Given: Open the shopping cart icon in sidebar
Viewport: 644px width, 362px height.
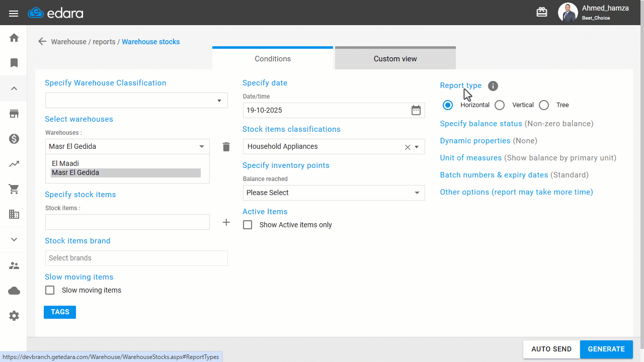Looking at the screenshot, I should pos(14,189).
